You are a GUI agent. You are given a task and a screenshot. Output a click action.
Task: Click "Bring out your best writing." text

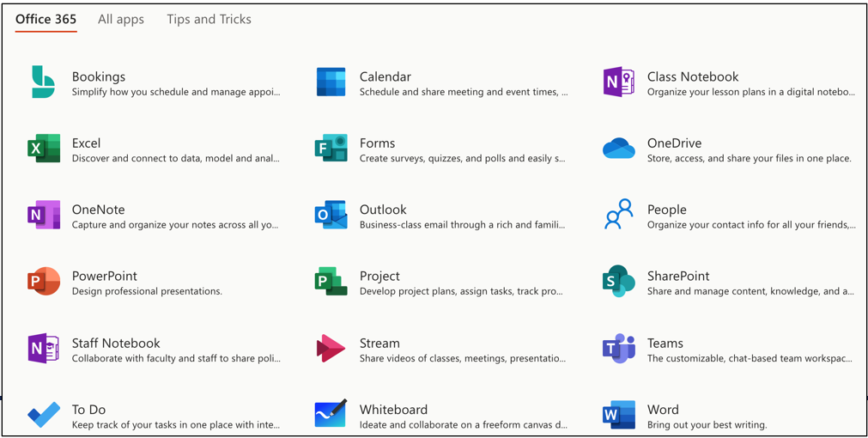pos(707,425)
